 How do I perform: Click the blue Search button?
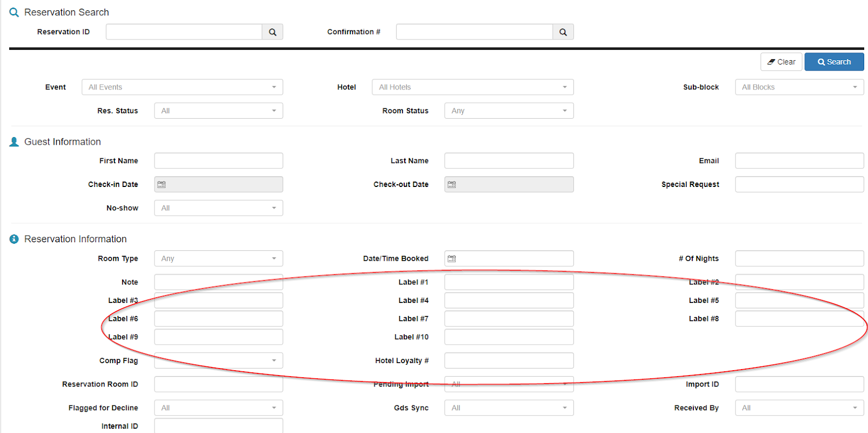click(834, 62)
